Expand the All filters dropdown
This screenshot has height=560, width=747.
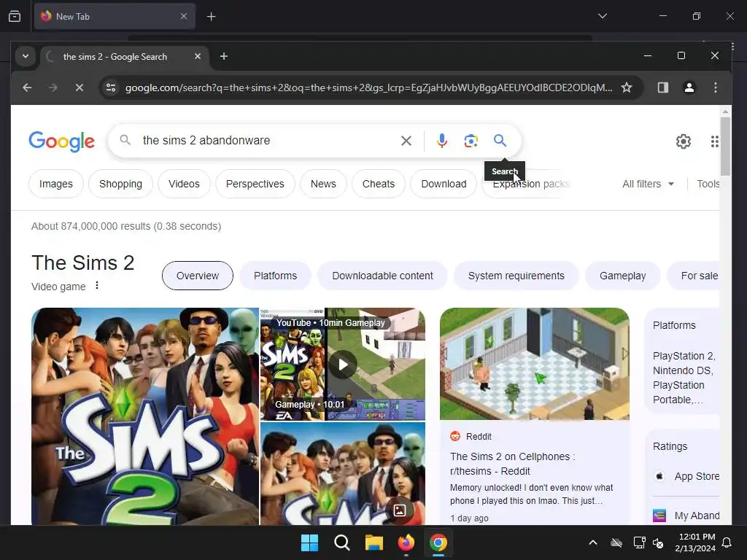click(x=648, y=184)
